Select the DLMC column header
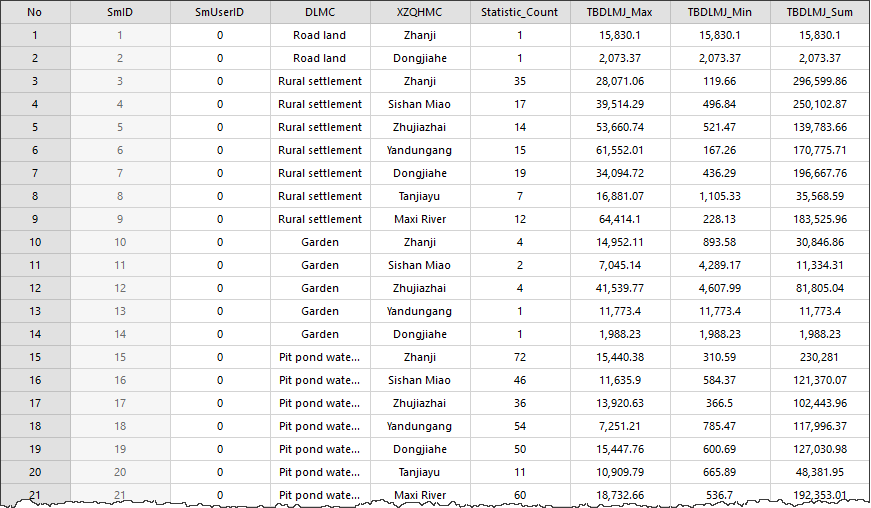 click(x=320, y=13)
